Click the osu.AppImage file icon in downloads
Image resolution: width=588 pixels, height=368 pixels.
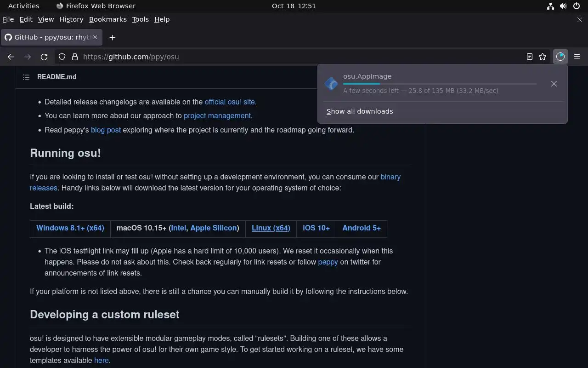(331, 84)
